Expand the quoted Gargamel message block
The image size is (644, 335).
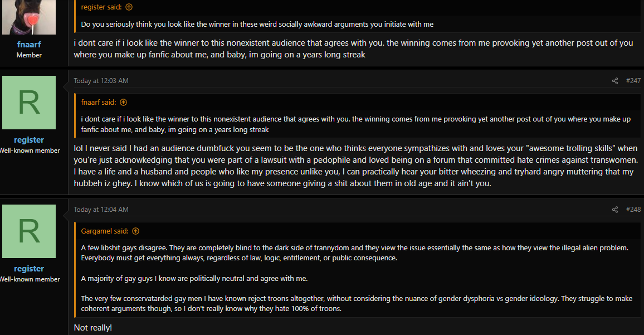358,278
